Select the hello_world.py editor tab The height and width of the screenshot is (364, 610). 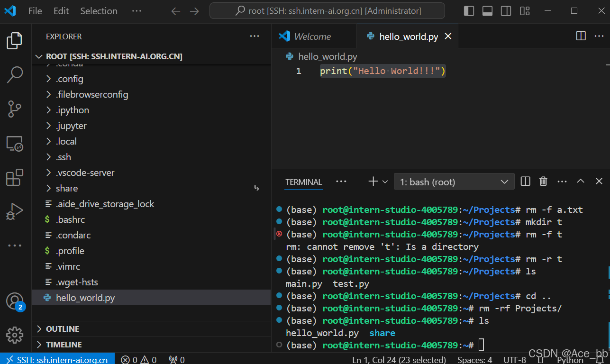(x=408, y=36)
